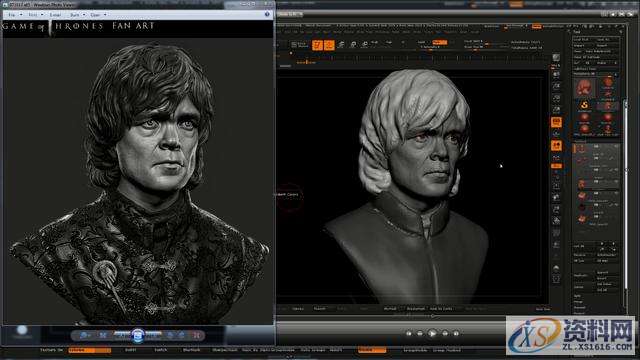Select the gold S SimpleBrush tool thumbnail
640x360 pixels.
584,106
